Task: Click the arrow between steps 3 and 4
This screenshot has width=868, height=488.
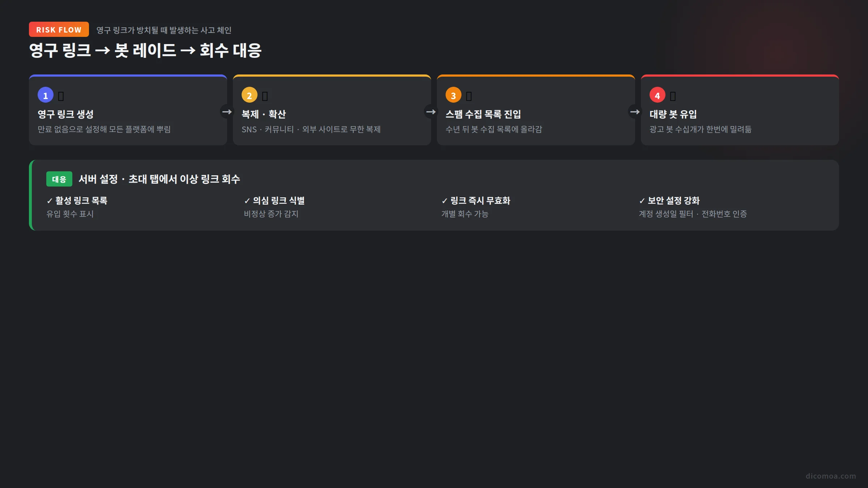Action: [635, 112]
